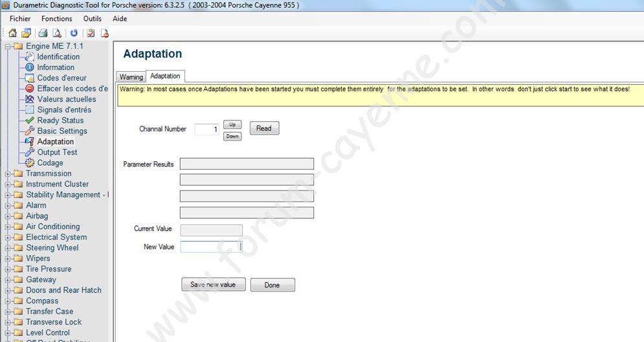Image resolution: width=644 pixels, height=342 pixels.
Task: Select the Adaptation tab
Action: click(x=165, y=76)
